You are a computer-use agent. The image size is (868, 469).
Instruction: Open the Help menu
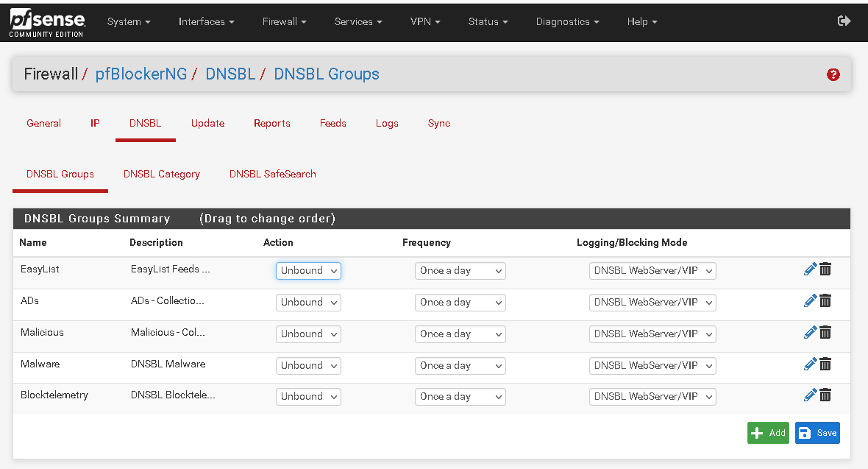pyautogui.click(x=641, y=21)
